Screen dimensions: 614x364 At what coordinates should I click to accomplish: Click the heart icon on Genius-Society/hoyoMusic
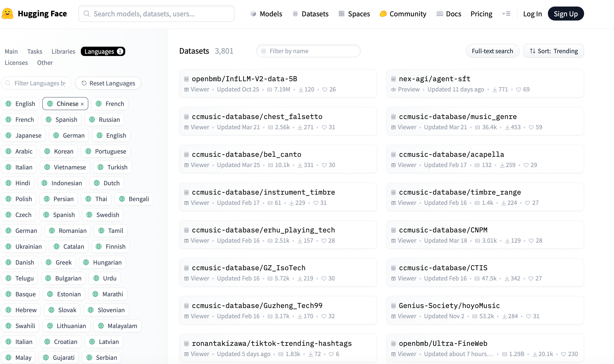[x=528, y=316]
